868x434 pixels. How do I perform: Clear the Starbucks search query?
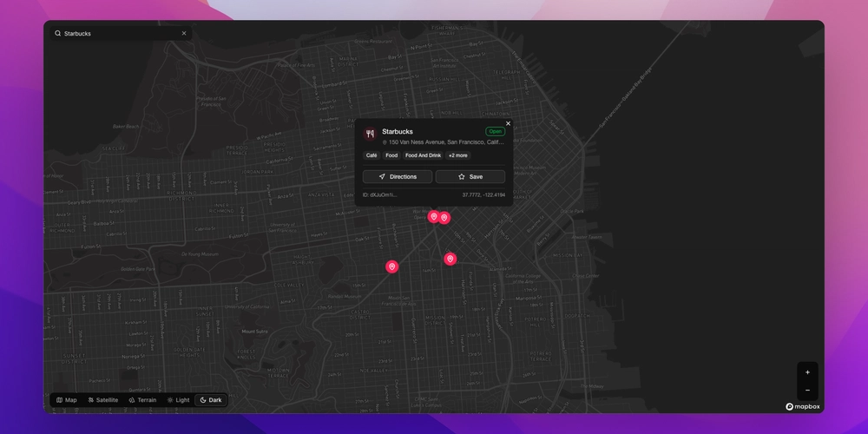184,33
